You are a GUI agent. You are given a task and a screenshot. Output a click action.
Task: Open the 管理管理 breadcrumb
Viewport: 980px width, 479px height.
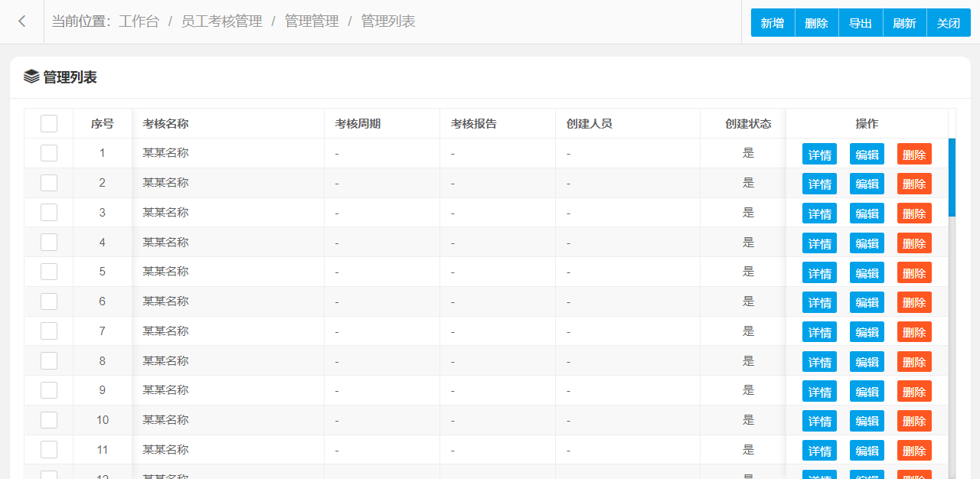coord(312,21)
